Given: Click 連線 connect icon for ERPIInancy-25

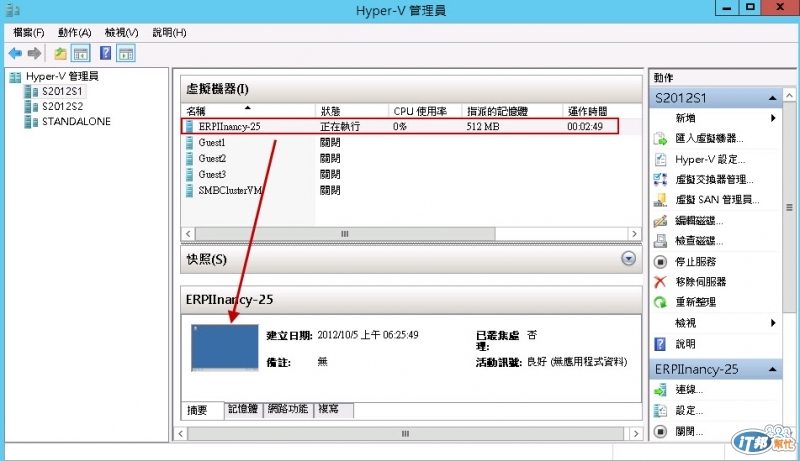Looking at the screenshot, I should pyautogui.click(x=660, y=390).
